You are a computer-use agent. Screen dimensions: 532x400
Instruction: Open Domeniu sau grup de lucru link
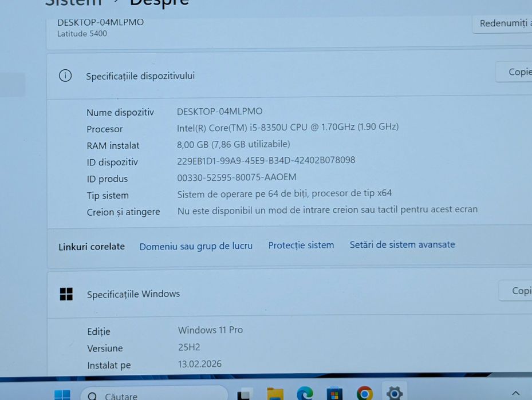[x=196, y=246]
